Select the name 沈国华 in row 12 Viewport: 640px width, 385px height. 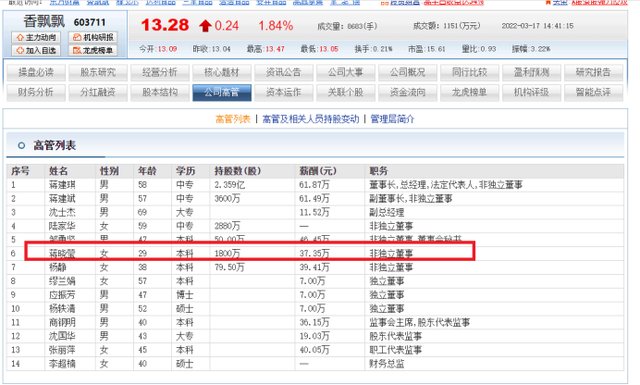tap(62, 336)
